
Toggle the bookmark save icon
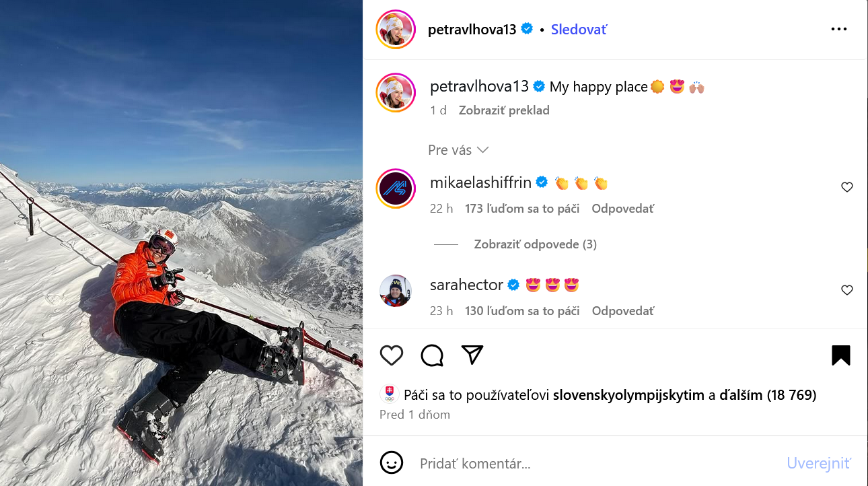[x=841, y=355]
